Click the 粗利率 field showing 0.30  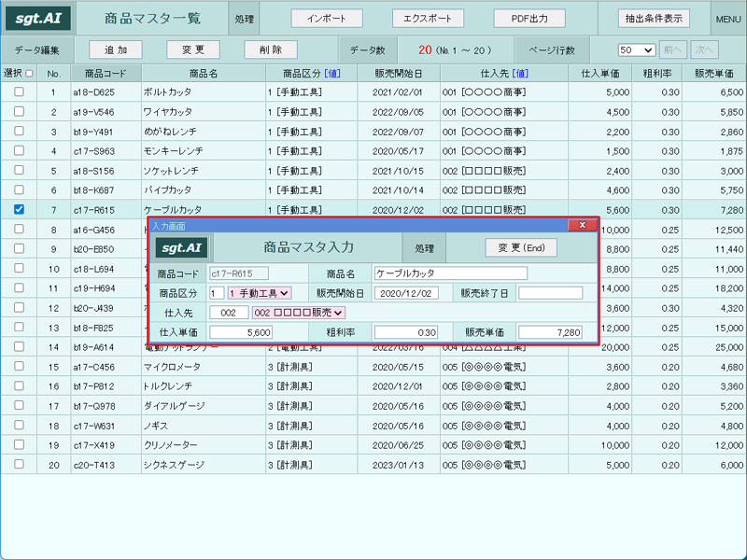pyautogui.click(x=406, y=332)
